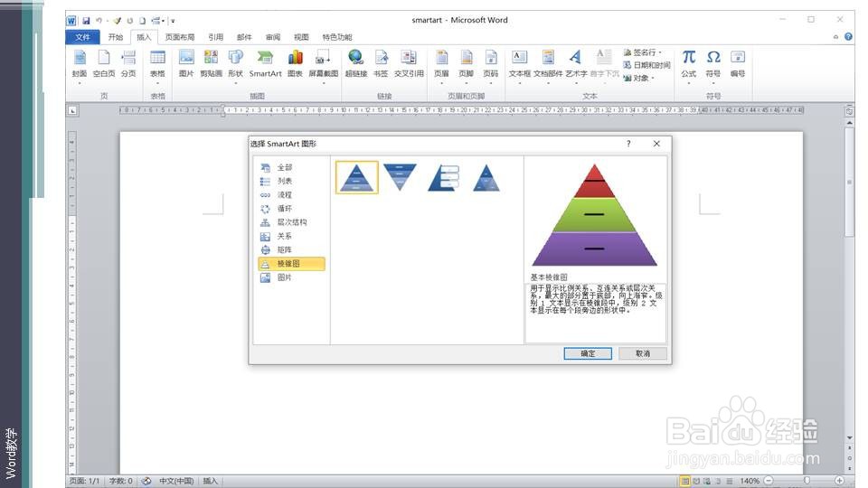Choose the inverted pyramid layout thumbnail
This screenshot has width=868, height=488.
click(x=400, y=178)
